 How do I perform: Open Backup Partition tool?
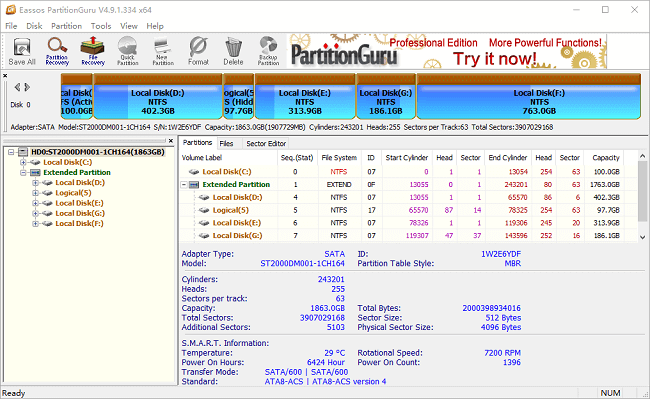tap(268, 51)
